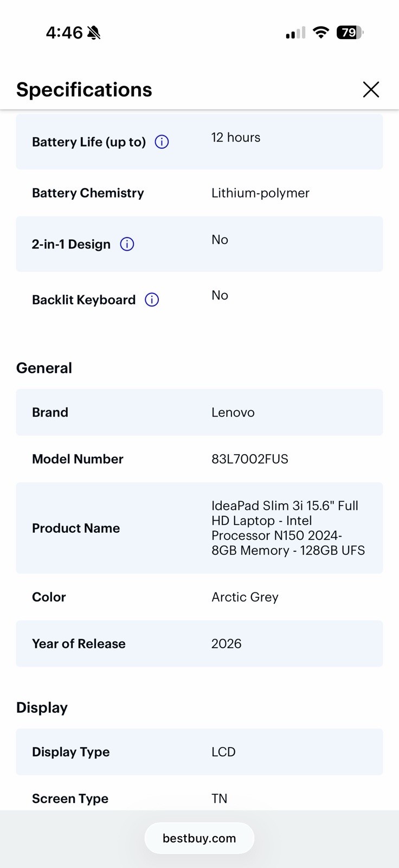Tap the cellular signal bars icon
The height and width of the screenshot is (868, 399).
click(x=295, y=33)
